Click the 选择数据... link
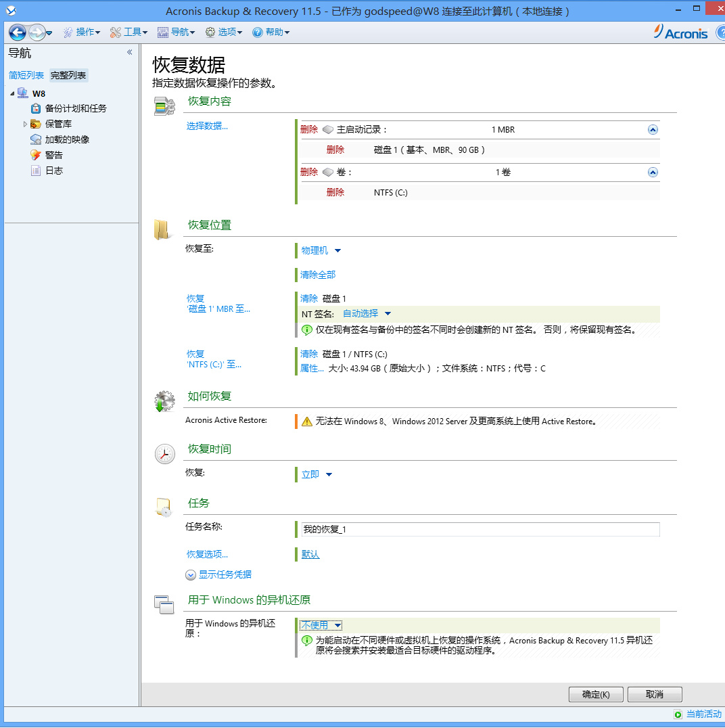 click(x=207, y=126)
